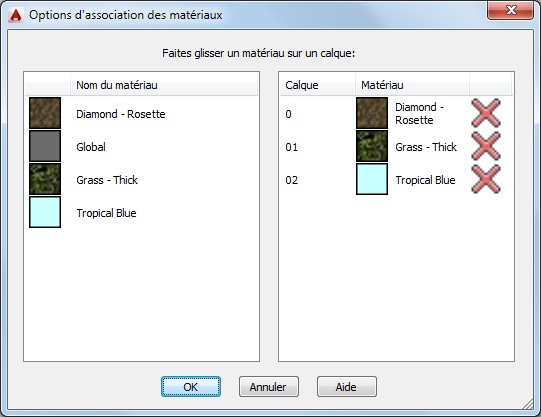The height and width of the screenshot is (417, 541).
Task: Remove Grass - Thick material from layer 01
Action: click(486, 146)
